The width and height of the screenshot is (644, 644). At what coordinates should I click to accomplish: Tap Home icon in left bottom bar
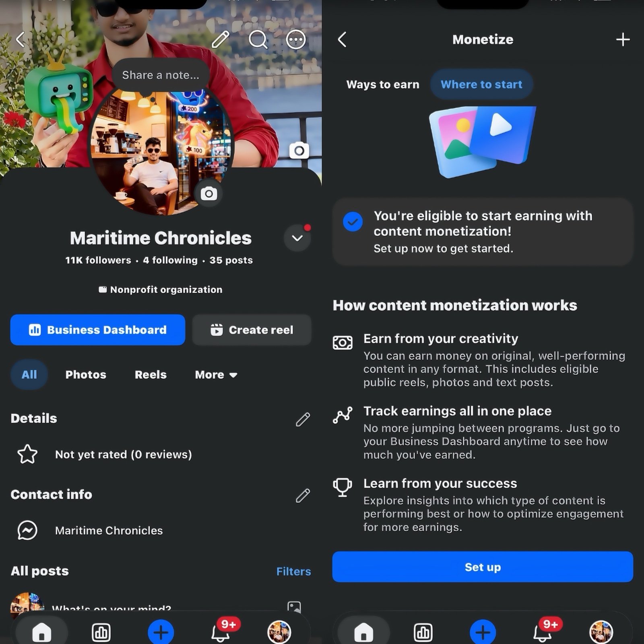(x=42, y=632)
